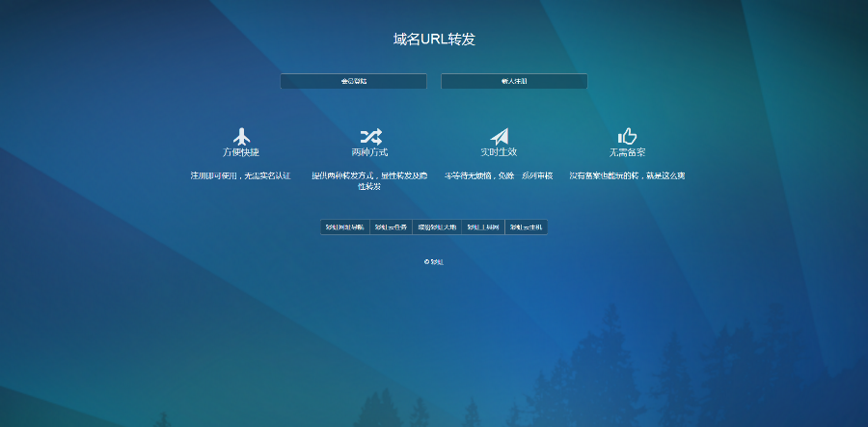This screenshot has width=868, height=427.
Task: Click the 方便快捷 heading
Action: 241,152
